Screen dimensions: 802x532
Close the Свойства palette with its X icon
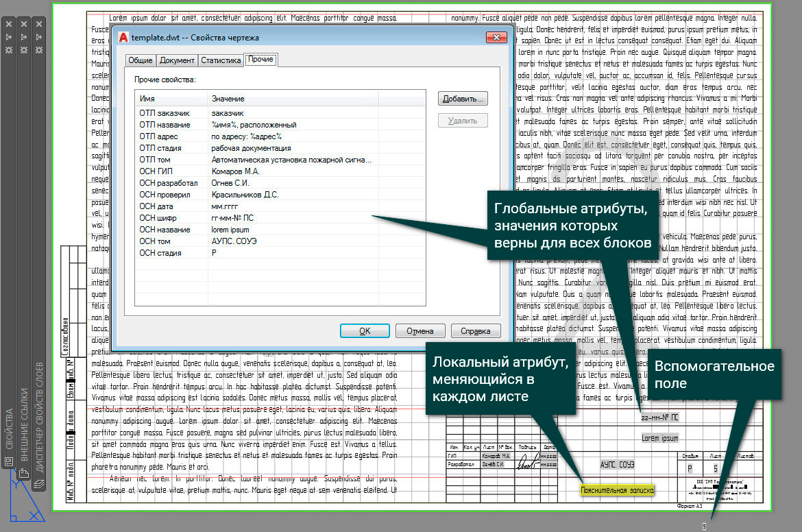pyautogui.click(x=9, y=24)
